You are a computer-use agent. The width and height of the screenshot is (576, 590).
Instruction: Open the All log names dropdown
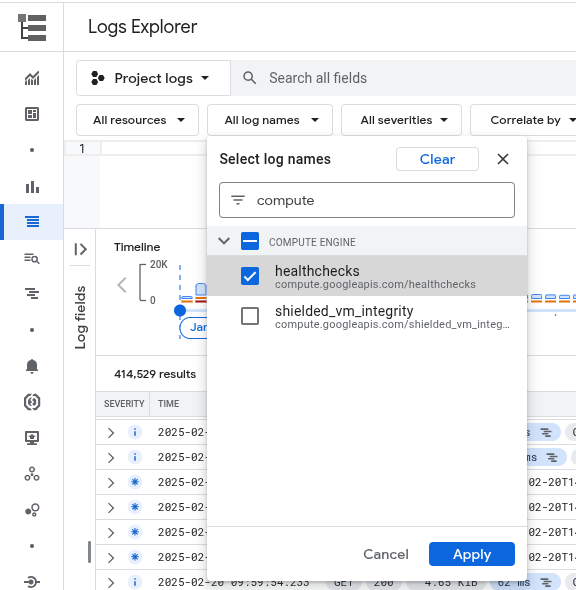(270, 120)
